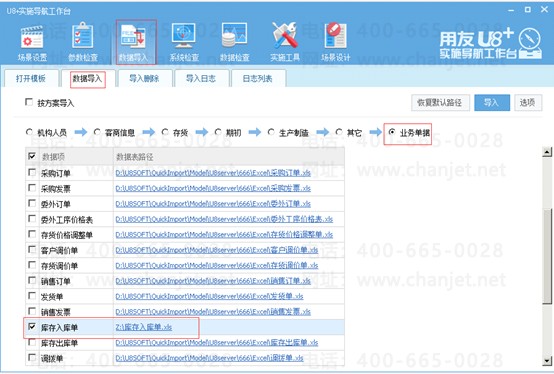Viewport: 554px width, 374px height.
Task: Check the 库存出库单 row checkbox
Action: 32,342
